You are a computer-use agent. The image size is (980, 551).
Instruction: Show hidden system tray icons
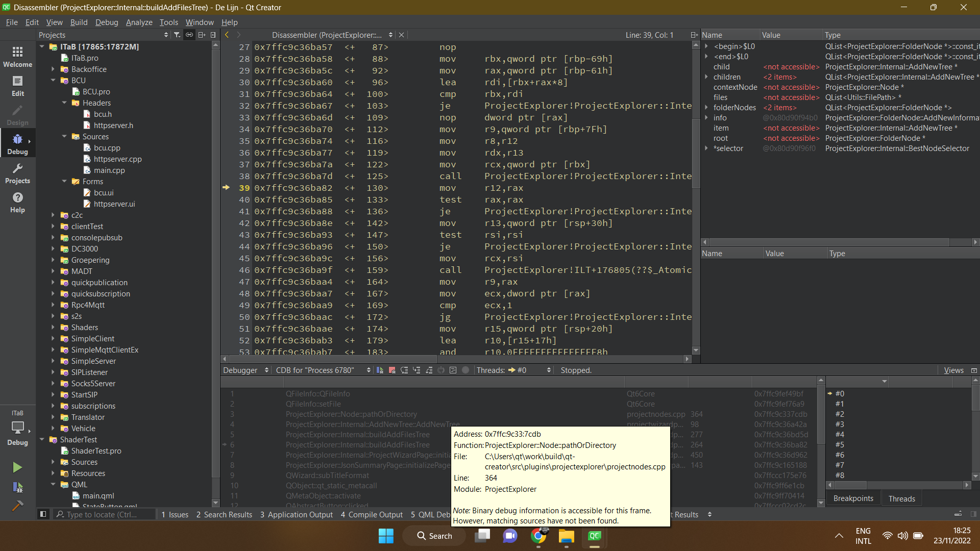click(839, 536)
